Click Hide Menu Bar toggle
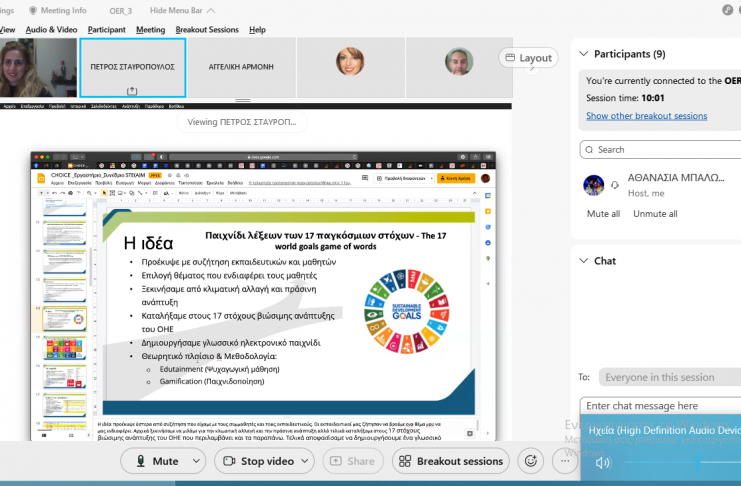 [184, 10]
